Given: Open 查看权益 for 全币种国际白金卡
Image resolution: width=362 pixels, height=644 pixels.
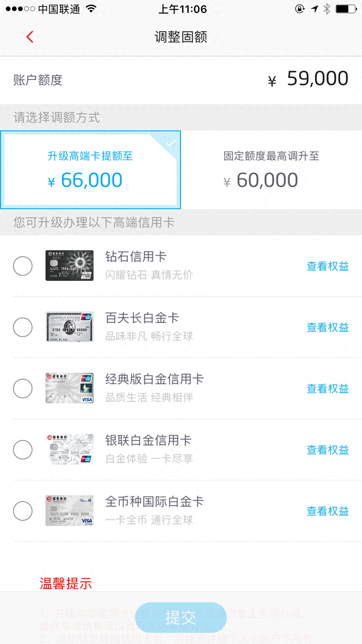Looking at the screenshot, I should click(328, 511).
